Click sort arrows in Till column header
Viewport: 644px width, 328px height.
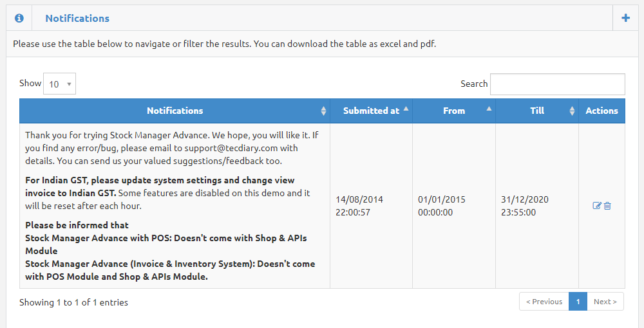pos(572,111)
